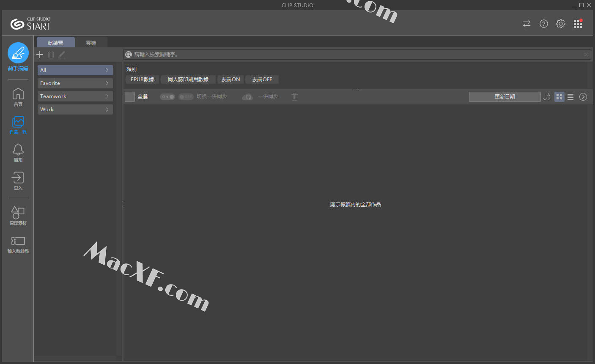Switch batch sync OFF toggle

click(x=186, y=97)
